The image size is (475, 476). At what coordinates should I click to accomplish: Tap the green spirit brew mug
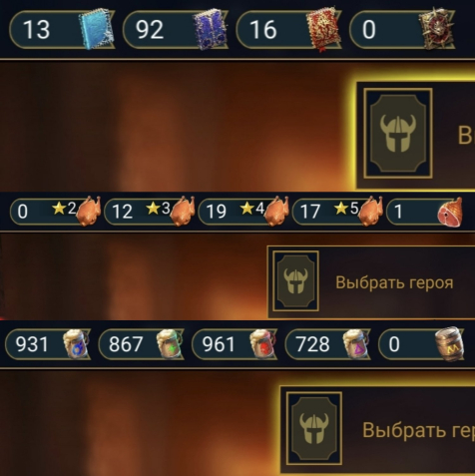(x=169, y=344)
